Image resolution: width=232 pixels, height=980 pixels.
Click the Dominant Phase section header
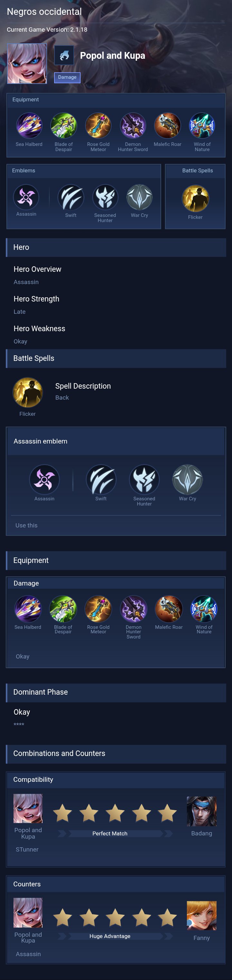coord(116,692)
